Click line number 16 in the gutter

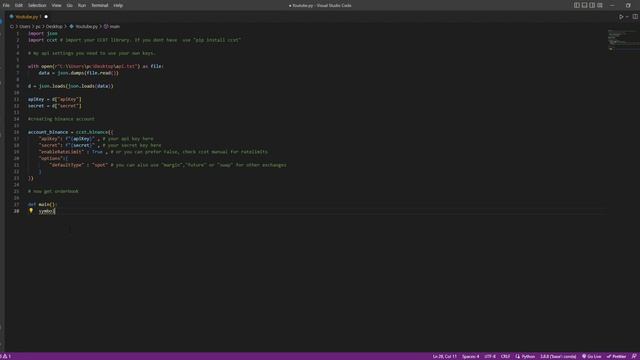pyautogui.click(x=16, y=132)
